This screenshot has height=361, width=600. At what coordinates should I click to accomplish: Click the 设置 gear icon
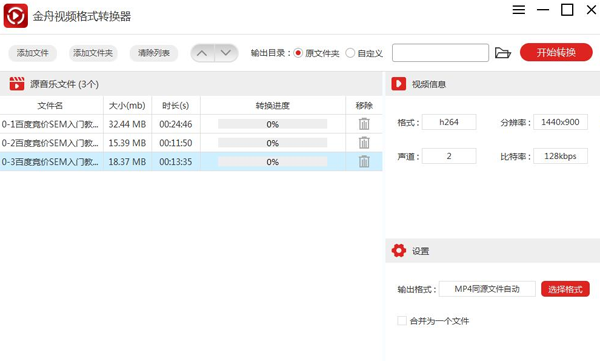399,251
